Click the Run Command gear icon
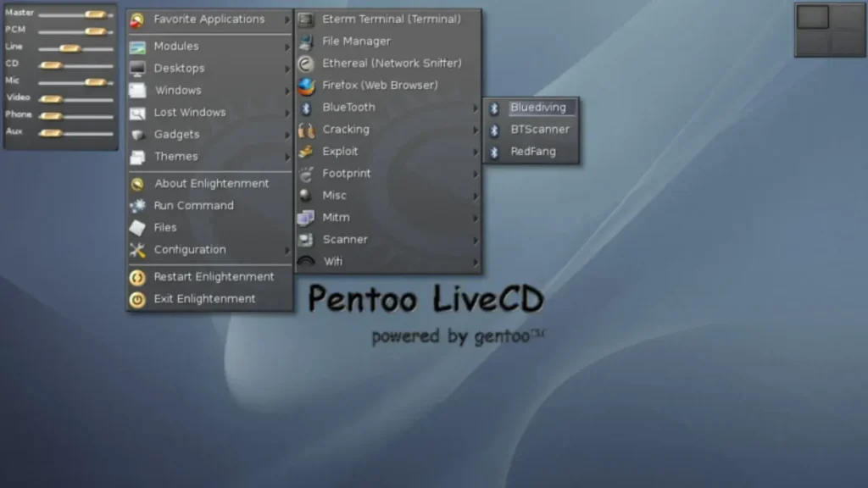Viewport: 868px width, 488px height. pos(137,206)
